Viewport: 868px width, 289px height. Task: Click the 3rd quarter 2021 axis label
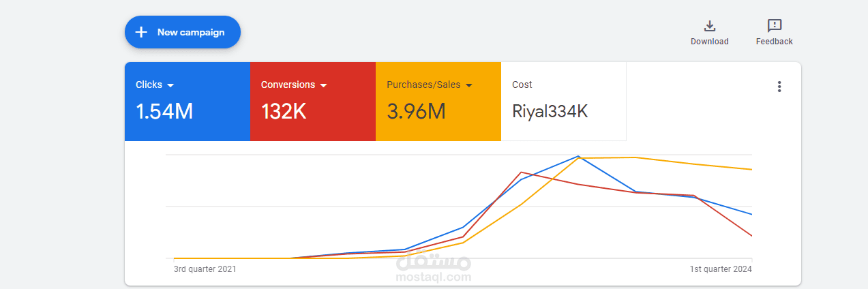point(205,269)
